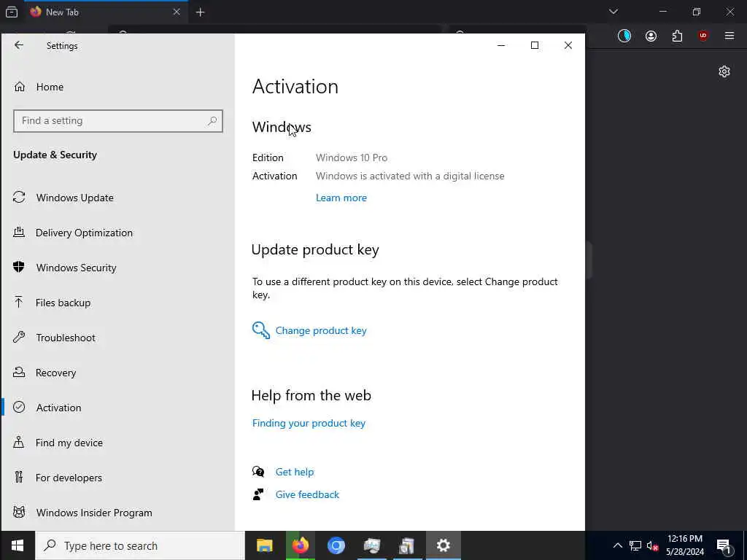This screenshot has height=560, width=747.
Task: Click the Windows Security shield icon
Action: click(18, 267)
